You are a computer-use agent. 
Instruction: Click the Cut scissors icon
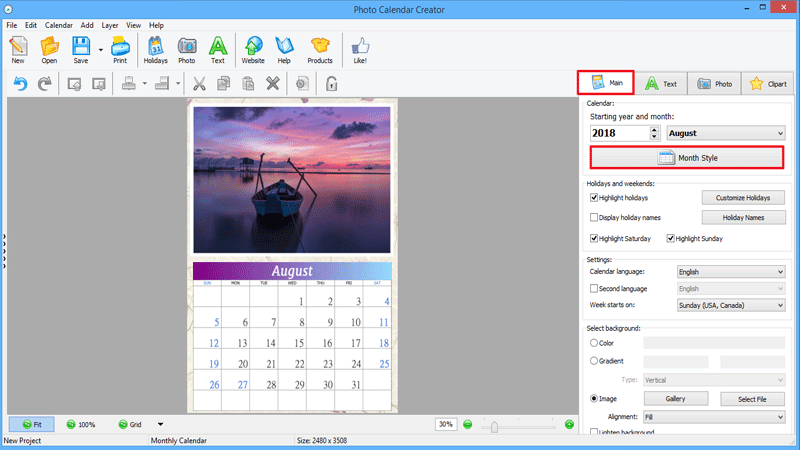click(x=199, y=83)
